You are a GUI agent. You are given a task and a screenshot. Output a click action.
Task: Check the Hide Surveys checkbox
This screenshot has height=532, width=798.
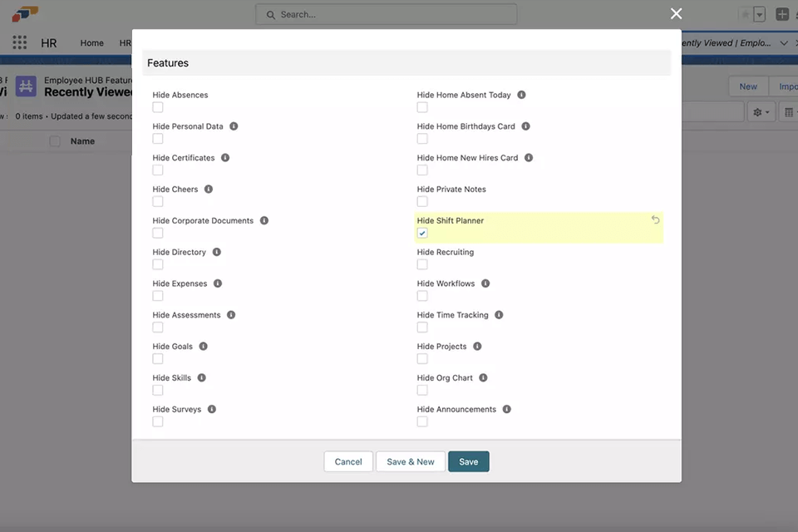158,422
